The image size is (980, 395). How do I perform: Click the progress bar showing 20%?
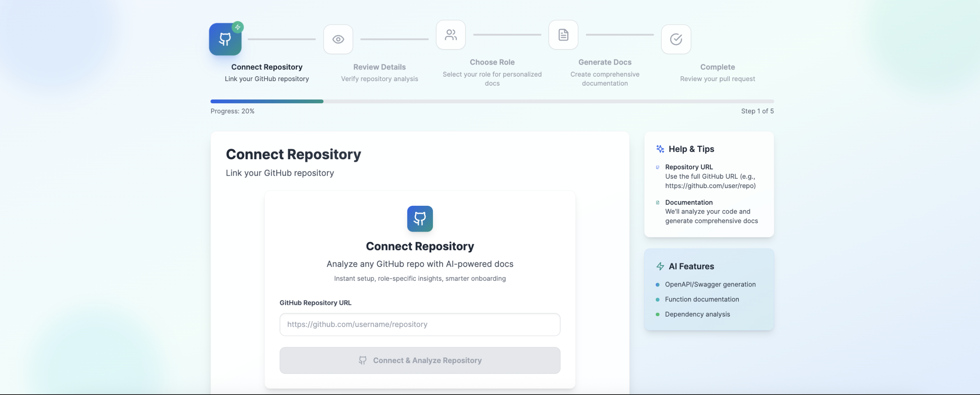tap(492, 101)
